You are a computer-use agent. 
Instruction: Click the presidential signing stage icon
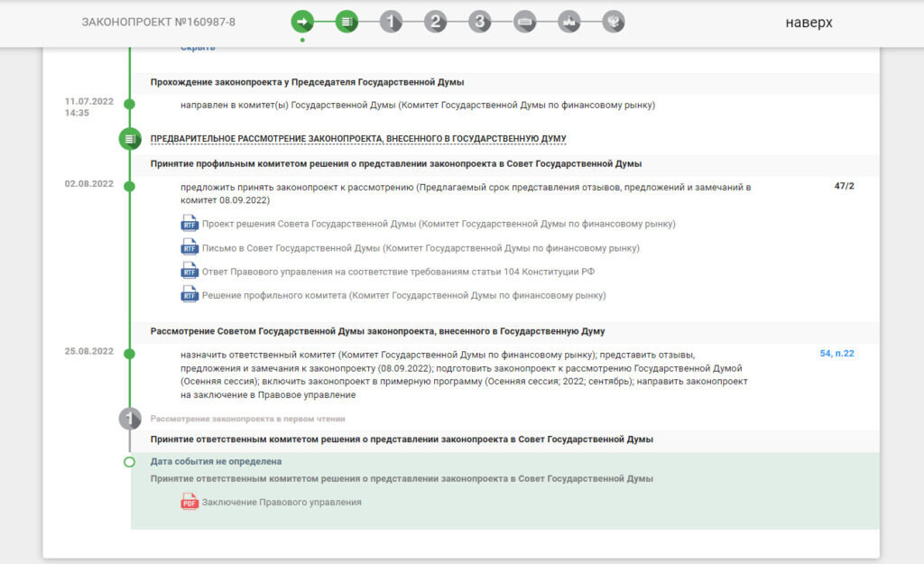[x=569, y=23]
